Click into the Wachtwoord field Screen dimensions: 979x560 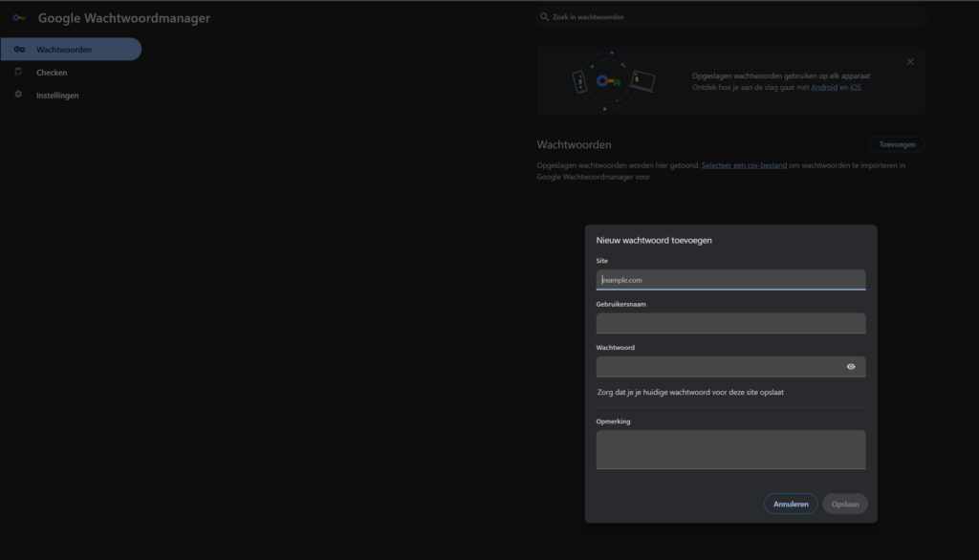[x=717, y=367]
